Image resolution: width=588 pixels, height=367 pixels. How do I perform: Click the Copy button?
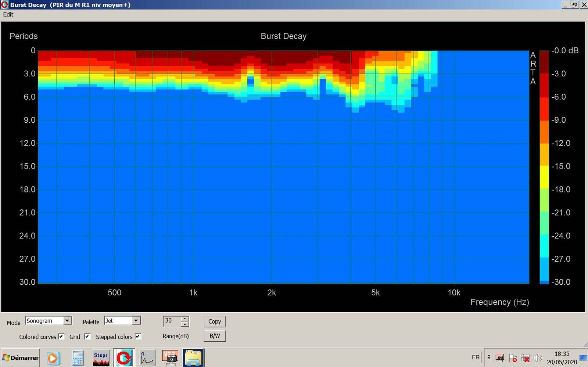click(x=215, y=321)
